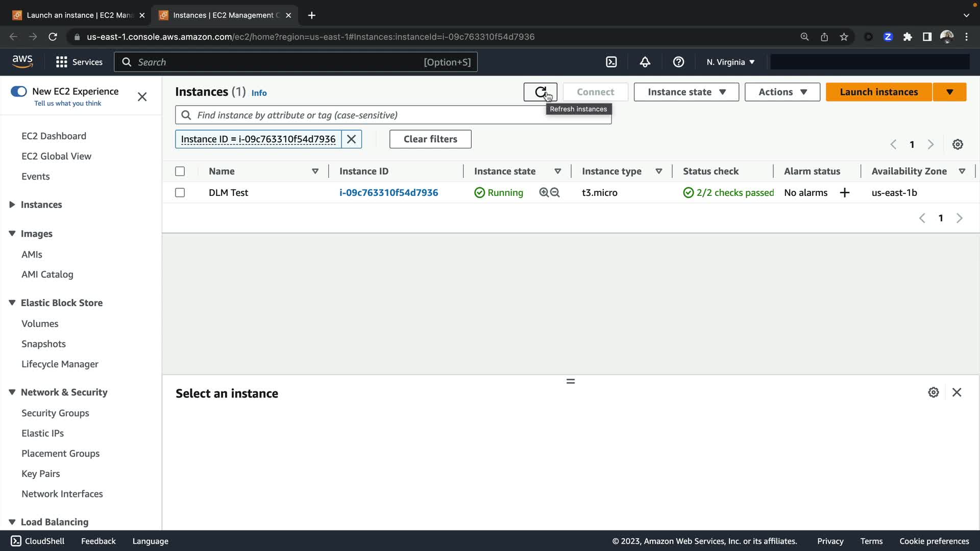Click instance ID link i-09c763310f54d7936
This screenshot has height=551, width=980.
pos(388,192)
